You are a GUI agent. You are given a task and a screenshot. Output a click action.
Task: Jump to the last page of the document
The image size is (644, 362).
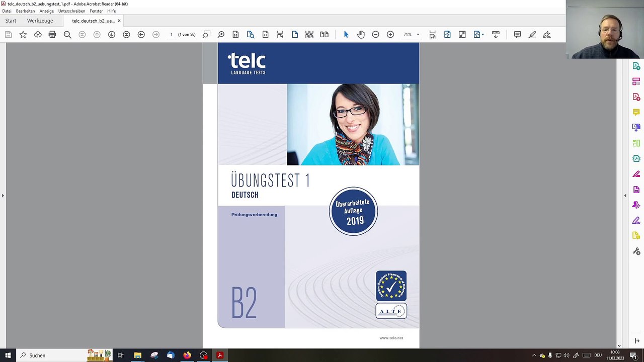tap(126, 34)
